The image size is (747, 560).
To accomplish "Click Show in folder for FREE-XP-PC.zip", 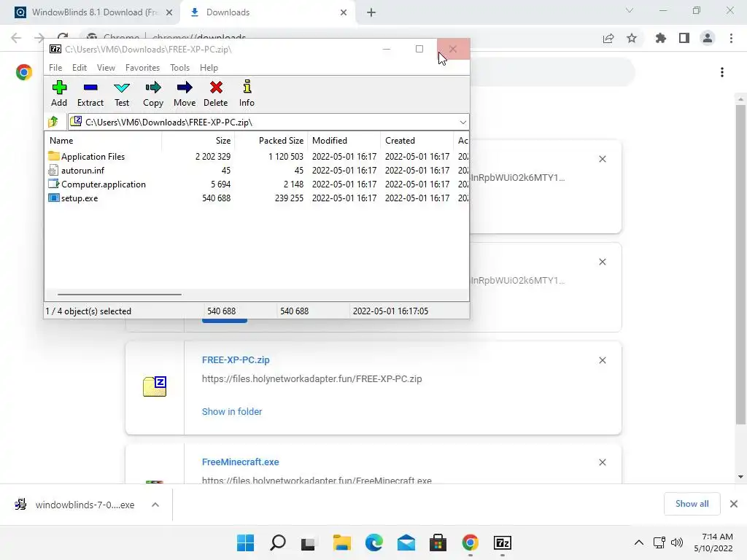I will tap(231, 411).
